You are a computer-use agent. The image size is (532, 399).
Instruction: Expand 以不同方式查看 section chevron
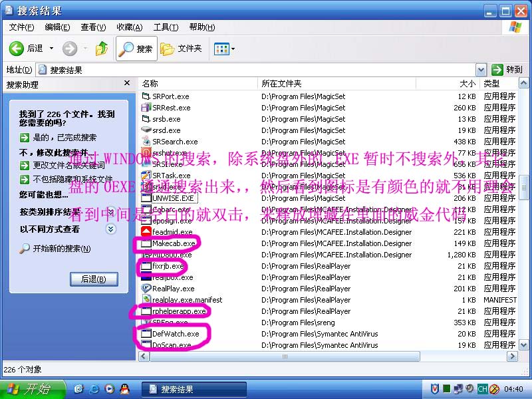click(110, 229)
